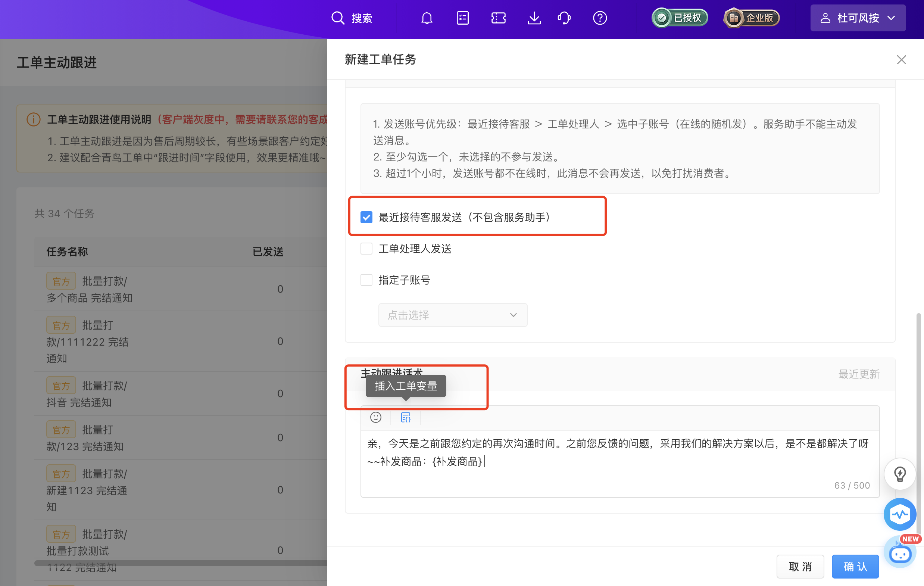
Task: Uncheck 最近接待客服发送 checkbox
Action: tap(366, 217)
